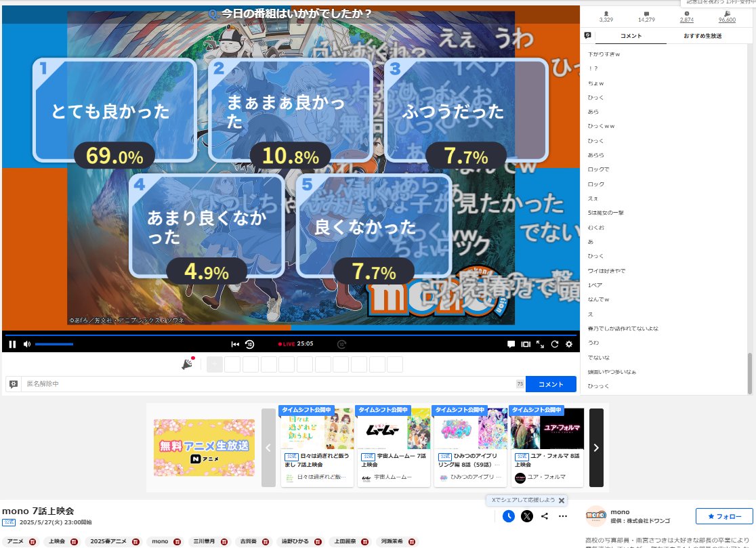Click the 無料アニメ生放送 banner
Viewport: 756px width, 548px height.
tap(204, 447)
